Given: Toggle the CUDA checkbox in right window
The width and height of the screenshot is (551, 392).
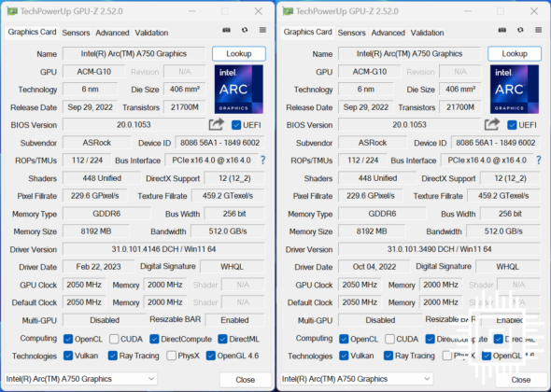Looking at the screenshot, I should coord(389,339).
